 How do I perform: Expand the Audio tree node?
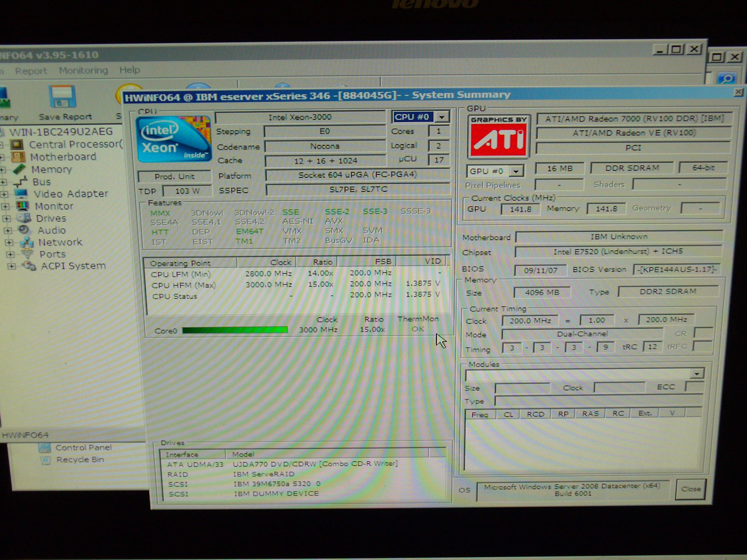click(7, 230)
